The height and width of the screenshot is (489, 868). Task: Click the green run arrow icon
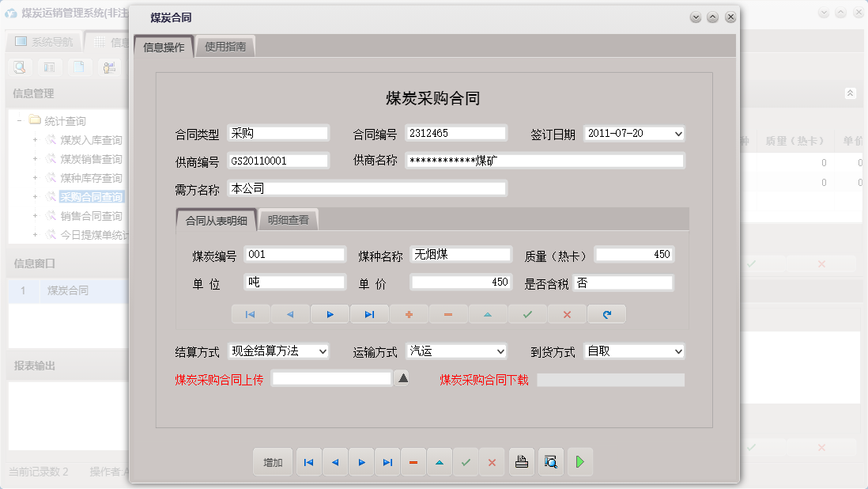coord(580,461)
